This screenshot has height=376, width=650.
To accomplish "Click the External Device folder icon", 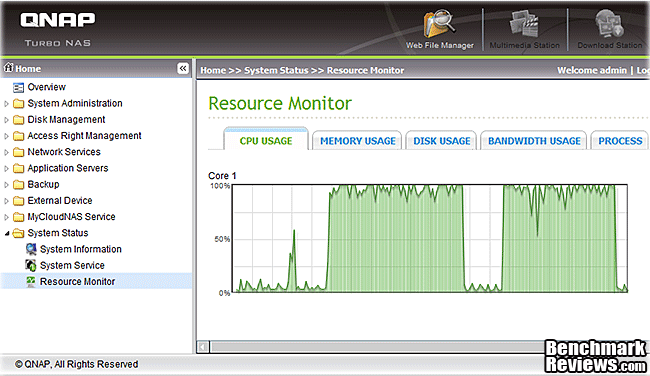I will [x=18, y=201].
